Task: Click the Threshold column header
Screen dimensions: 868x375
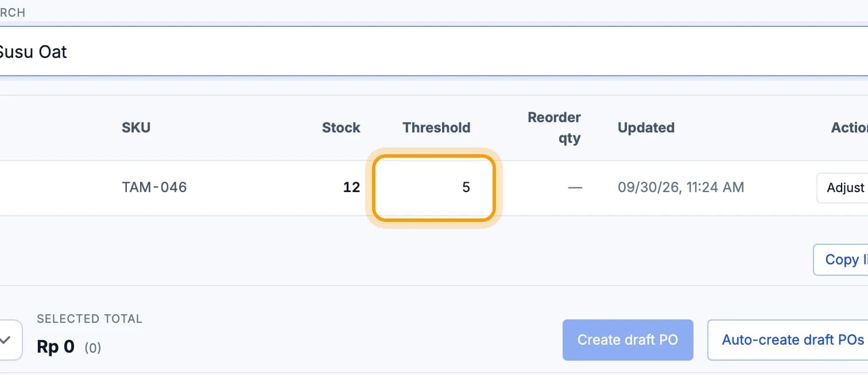Action: 436,127
